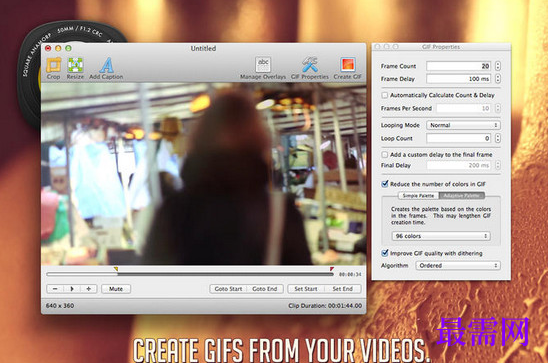
Task: Click the plus step-forward button
Action: (88, 289)
